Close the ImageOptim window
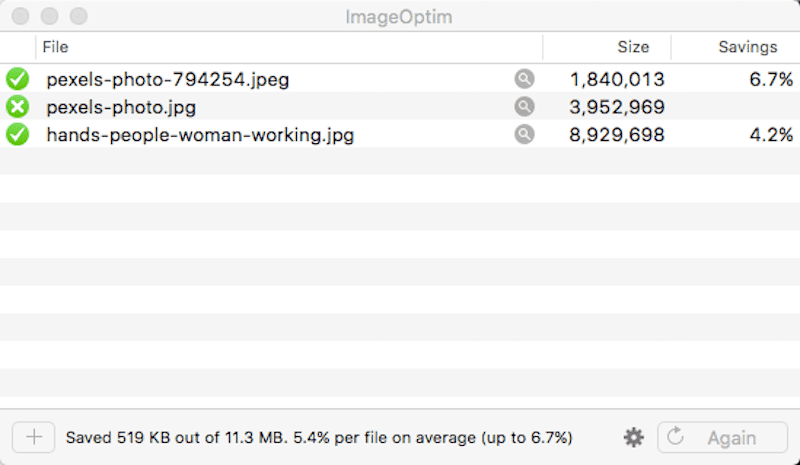800x465 pixels. click(20, 16)
